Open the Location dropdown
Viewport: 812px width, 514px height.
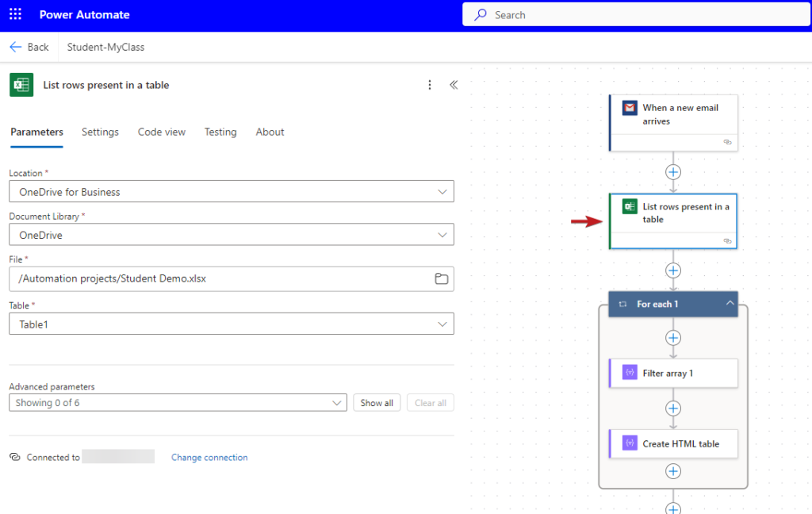point(232,192)
